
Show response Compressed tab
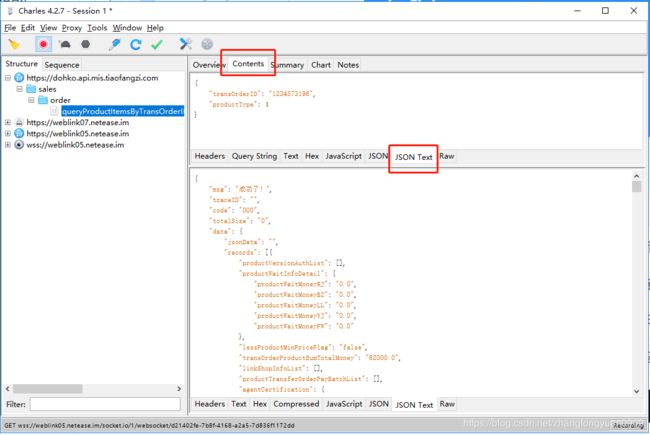296,404
